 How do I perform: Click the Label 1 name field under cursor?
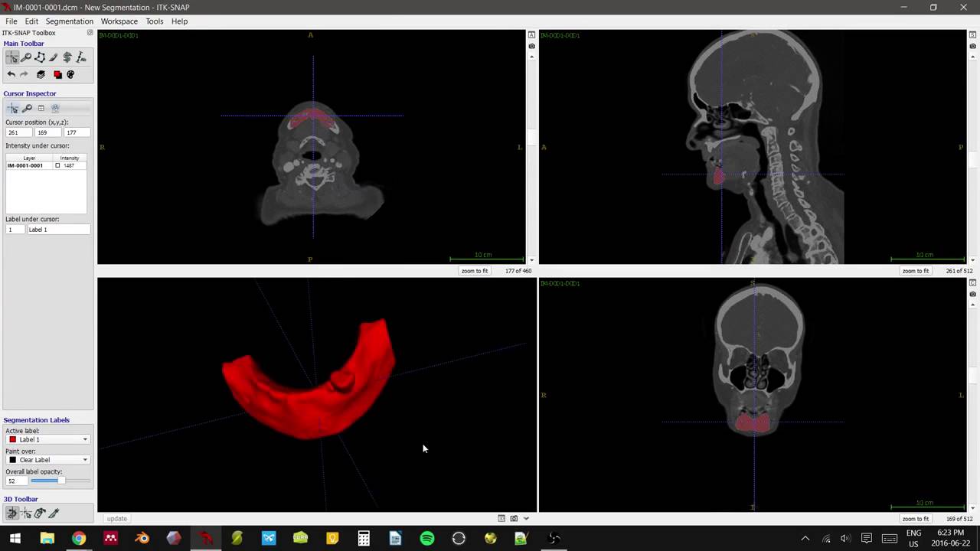click(x=58, y=230)
